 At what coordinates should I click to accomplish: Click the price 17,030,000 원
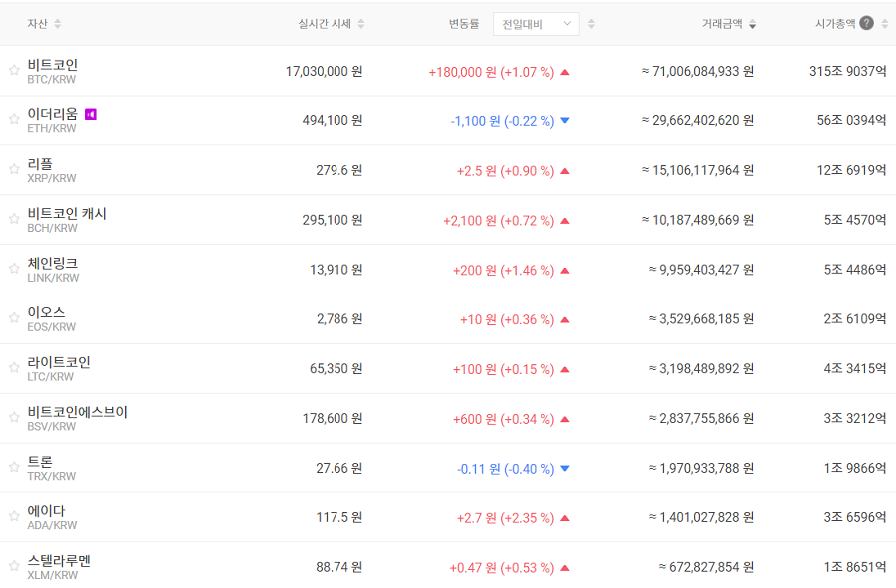click(x=324, y=72)
